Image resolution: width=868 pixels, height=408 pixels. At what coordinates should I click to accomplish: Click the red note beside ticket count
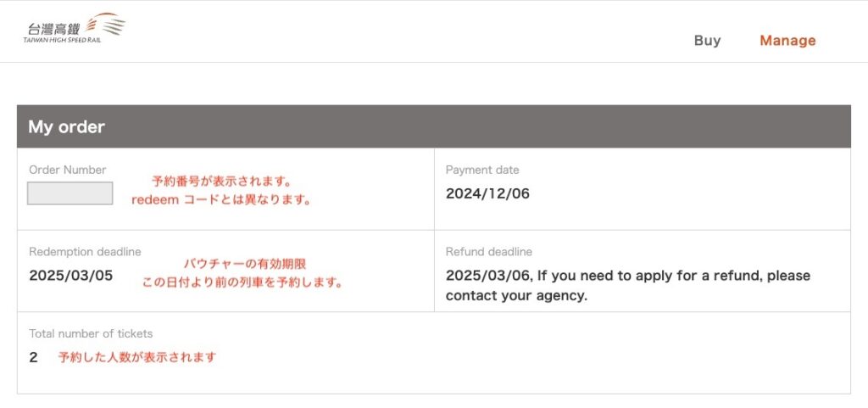(x=136, y=357)
